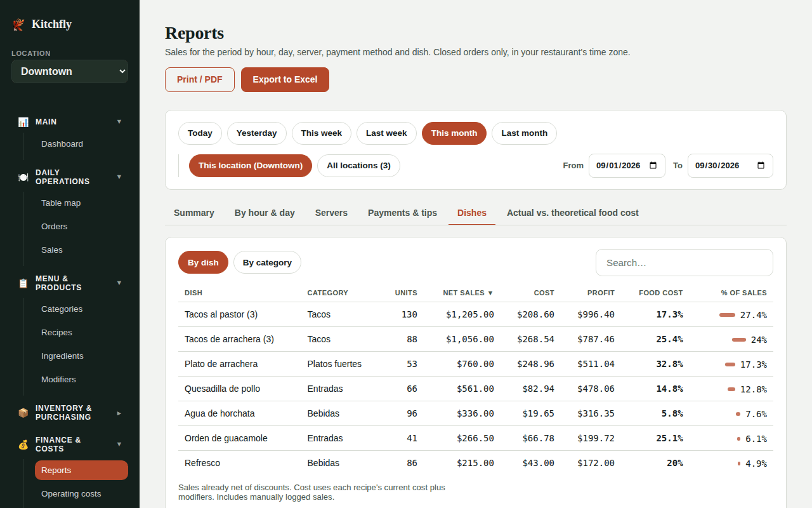The image size is (812, 508).
Task: Collapse the Main section arrow
Action: point(119,121)
